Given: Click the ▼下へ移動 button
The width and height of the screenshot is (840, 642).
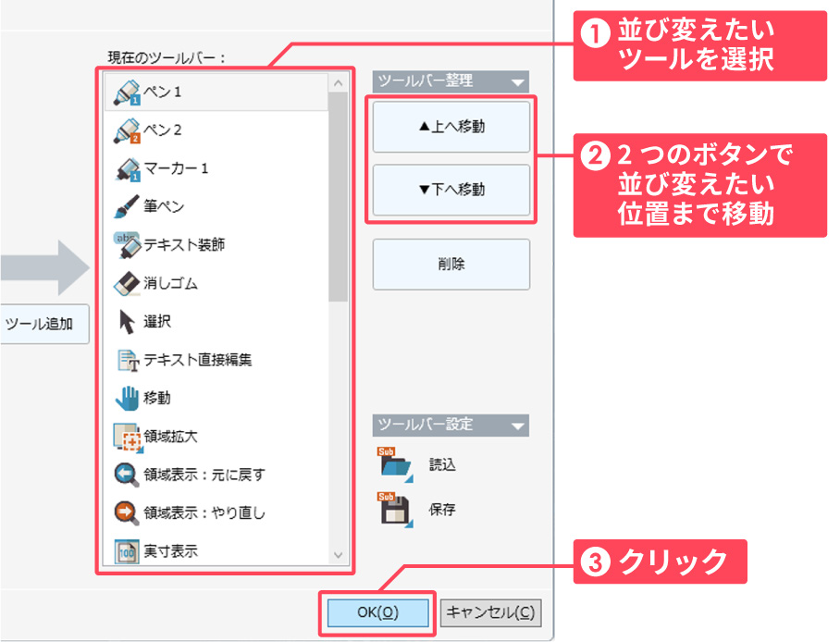Looking at the screenshot, I should tap(451, 190).
